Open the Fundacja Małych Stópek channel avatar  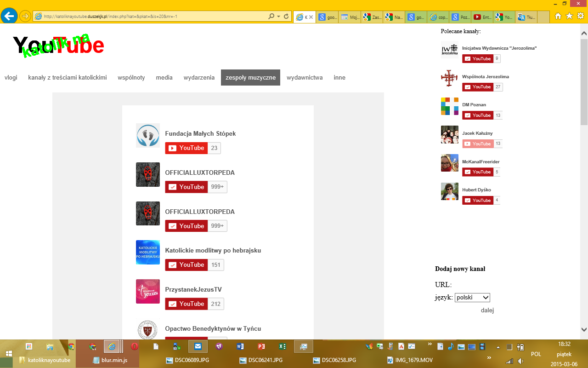click(x=148, y=135)
